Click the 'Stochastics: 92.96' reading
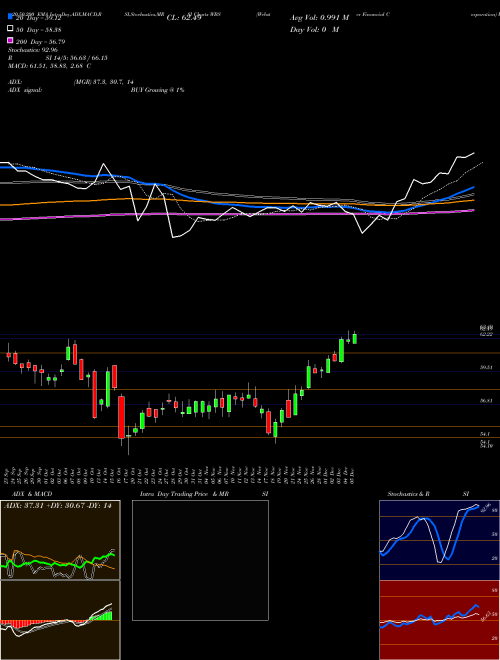 (33, 50)
